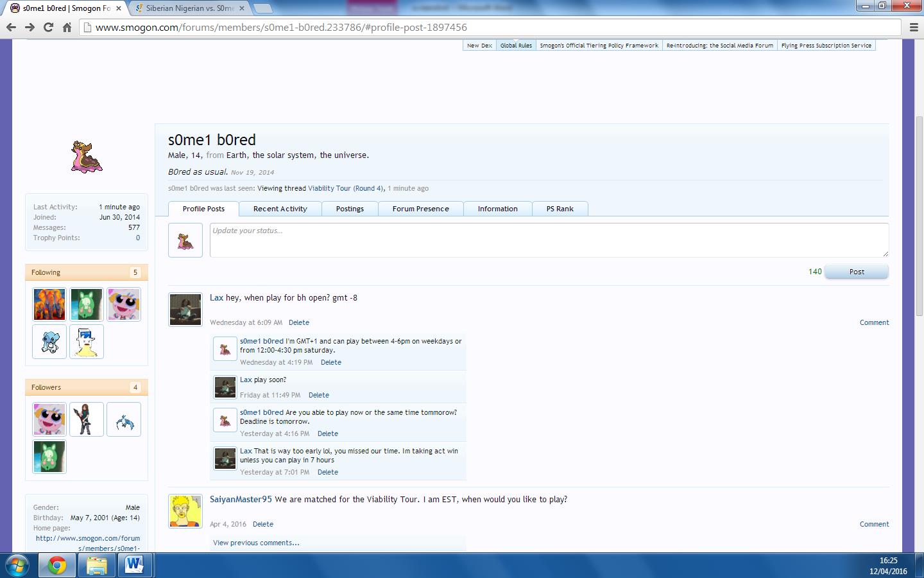
Task: Open the New Dex announcement link
Action: point(479,46)
